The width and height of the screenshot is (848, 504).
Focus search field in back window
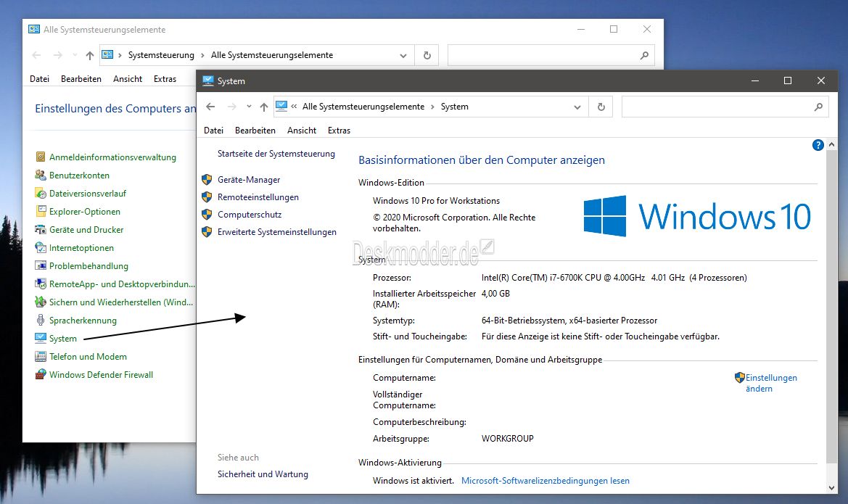(551, 55)
